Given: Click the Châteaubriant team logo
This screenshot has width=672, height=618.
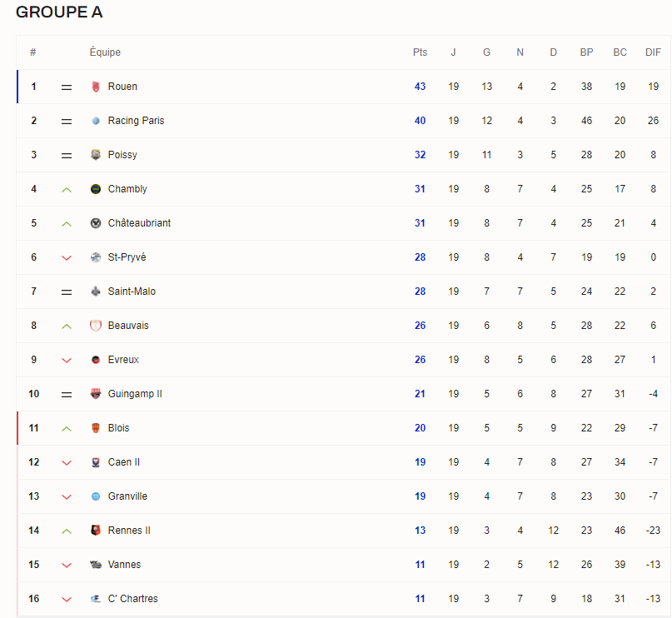Looking at the screenshot, I should [x=96, y=223].
